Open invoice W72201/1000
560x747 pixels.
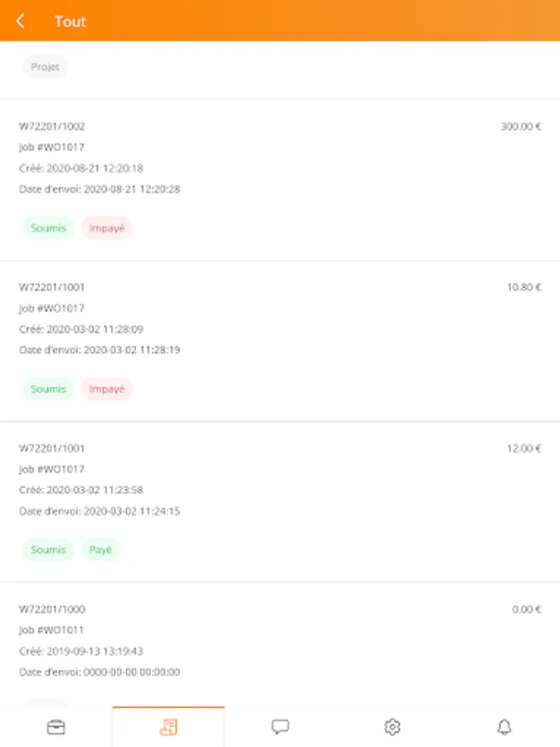tap(280, 644)
